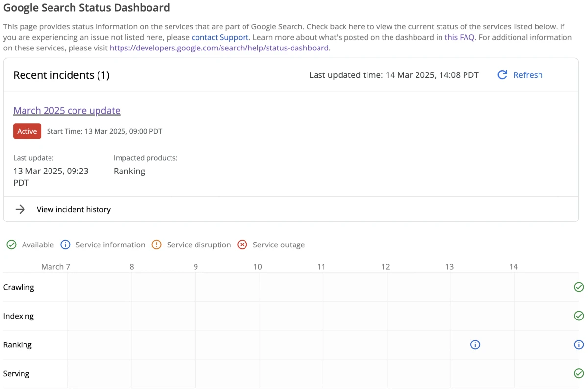The height and width of the screenshot is (392, 588).
Task: Click the Service information legend icon
Action: click(65, 245)
